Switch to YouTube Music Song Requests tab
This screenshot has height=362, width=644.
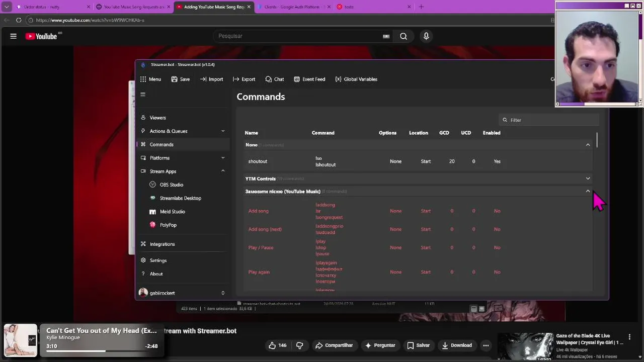(134, 7)
